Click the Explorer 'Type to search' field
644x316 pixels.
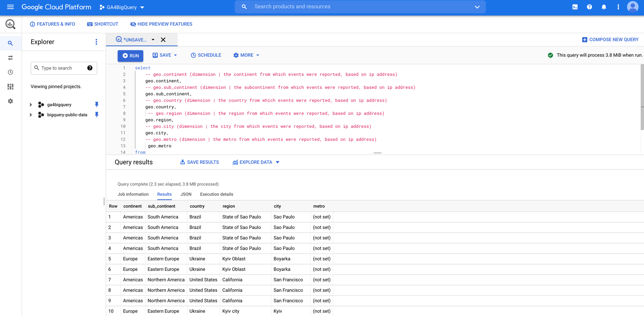(64, 68)
